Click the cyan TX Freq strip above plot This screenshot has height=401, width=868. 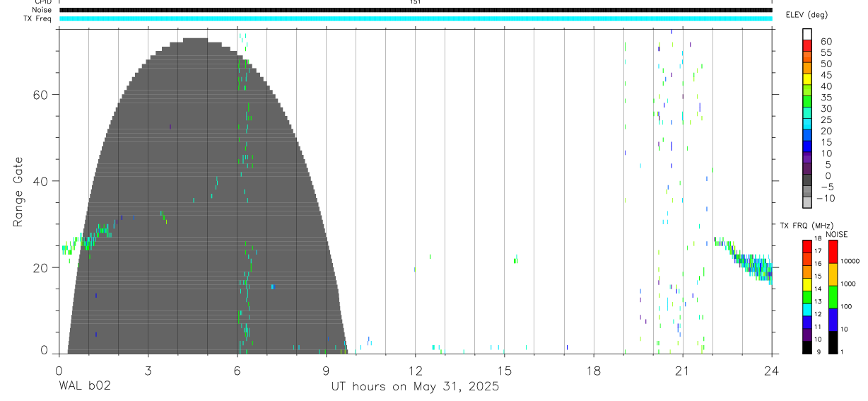pos(416,18)
